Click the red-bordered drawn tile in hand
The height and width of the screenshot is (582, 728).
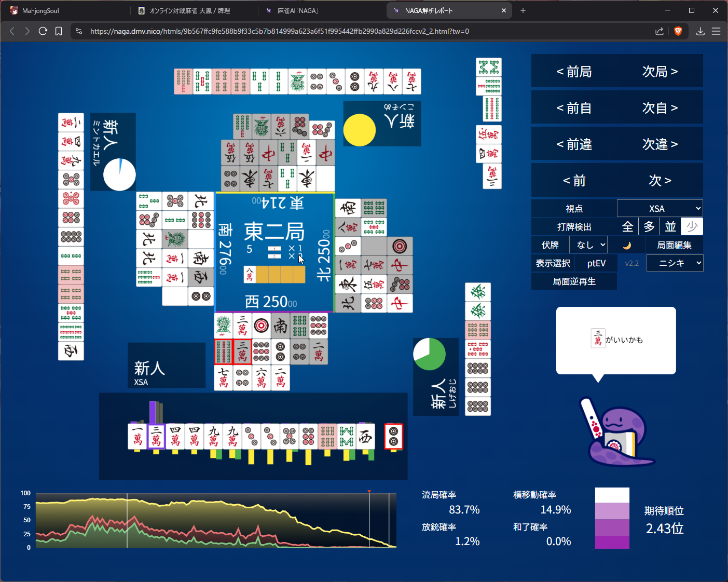393,436
